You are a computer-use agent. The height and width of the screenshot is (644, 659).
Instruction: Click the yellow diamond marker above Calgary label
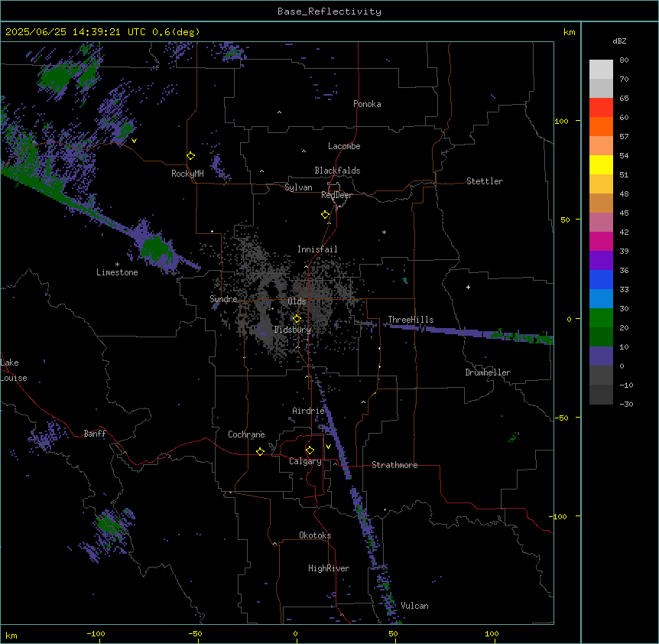310,450
